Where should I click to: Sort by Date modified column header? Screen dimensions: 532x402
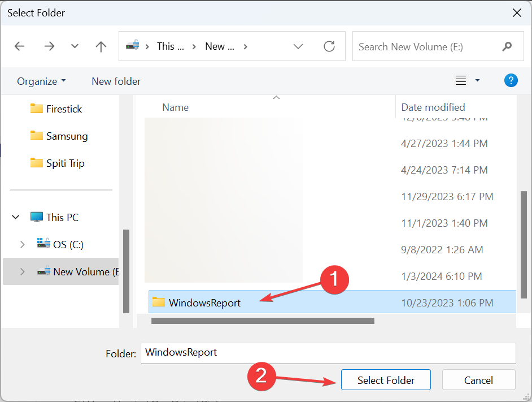pyautogui.click(x=433, y=107)
